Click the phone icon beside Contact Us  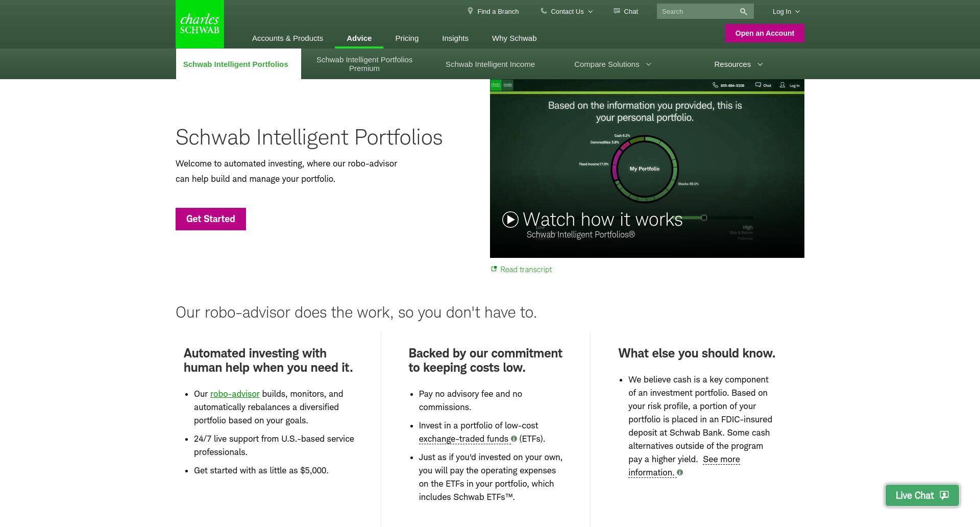pos(544,11)
